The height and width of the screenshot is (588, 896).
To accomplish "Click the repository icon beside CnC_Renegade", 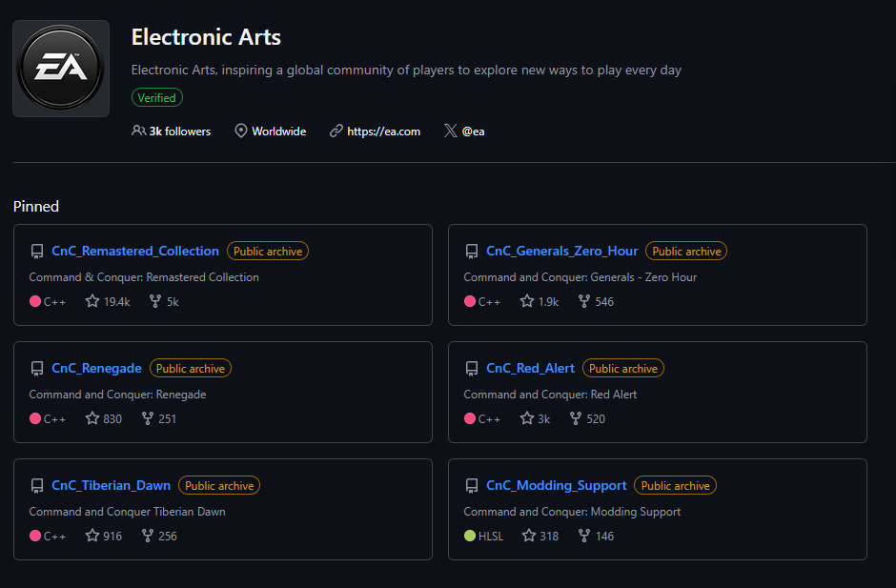I will click(x=37, y=368).
